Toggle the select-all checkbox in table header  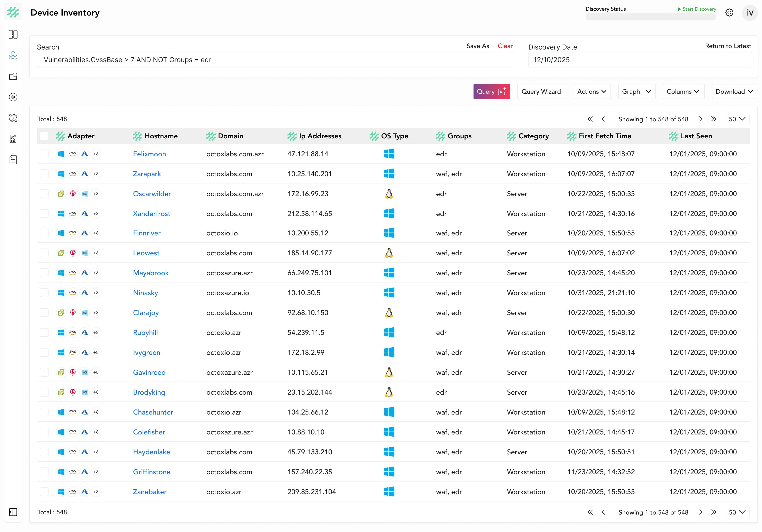click(x=44, y=136)
